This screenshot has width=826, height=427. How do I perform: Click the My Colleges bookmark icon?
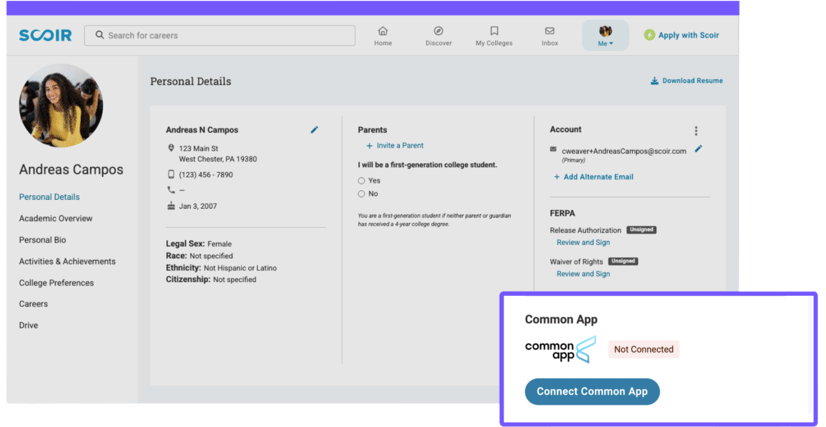493,32
